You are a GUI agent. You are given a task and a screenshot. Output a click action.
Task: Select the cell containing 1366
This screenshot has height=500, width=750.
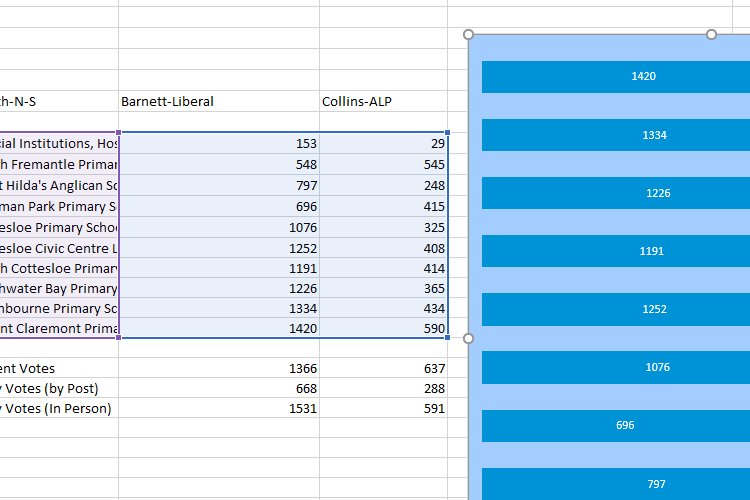pos(218,368)
